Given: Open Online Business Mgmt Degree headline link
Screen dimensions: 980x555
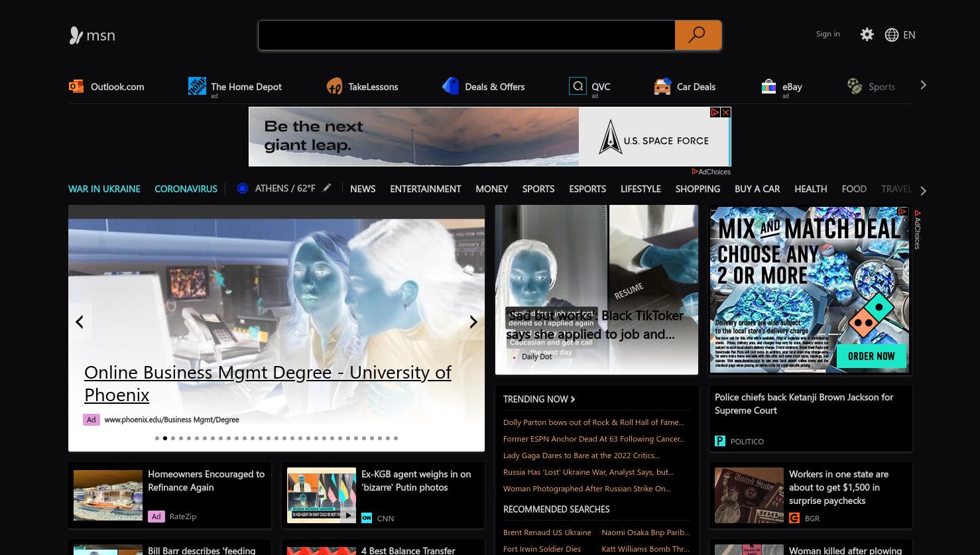Looking at the screenshot, I should pos(267,383).
